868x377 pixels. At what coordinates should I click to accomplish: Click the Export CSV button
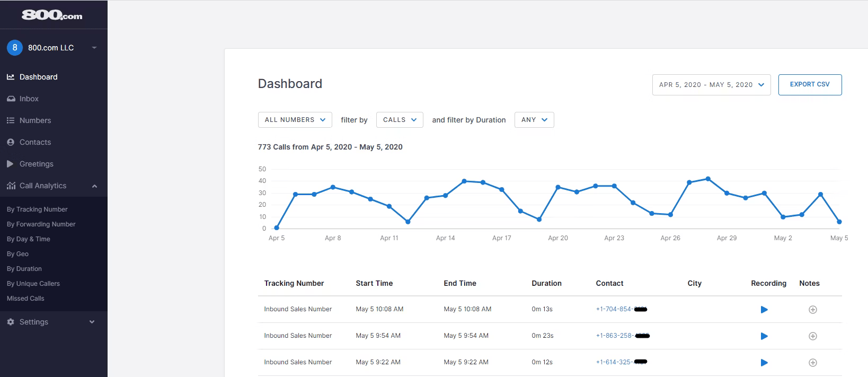[x=809, y=85]
